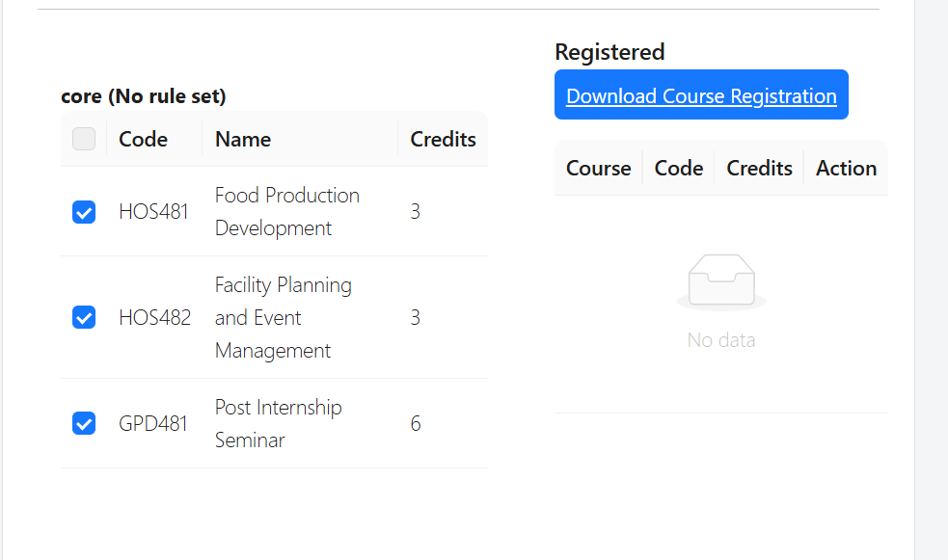The image size is (948, 560).
Task: Click the Code header in Registered table
Action: click(x=678, y=168)
